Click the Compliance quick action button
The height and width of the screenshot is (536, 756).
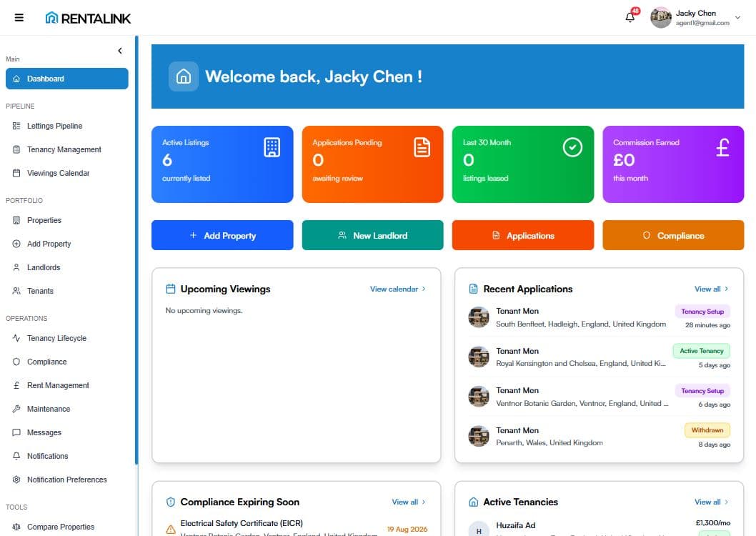pyautogui.click(x=674, y=235)
